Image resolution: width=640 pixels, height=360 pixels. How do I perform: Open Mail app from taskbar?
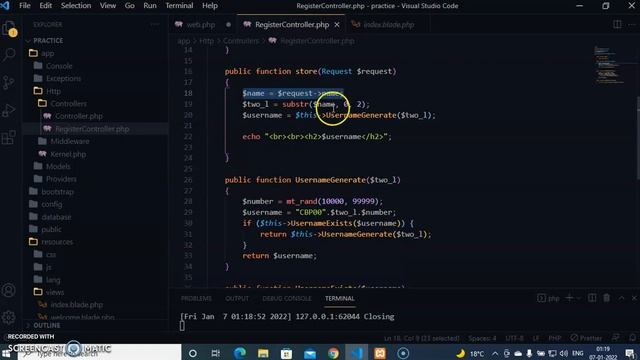(x=310, y=353)
